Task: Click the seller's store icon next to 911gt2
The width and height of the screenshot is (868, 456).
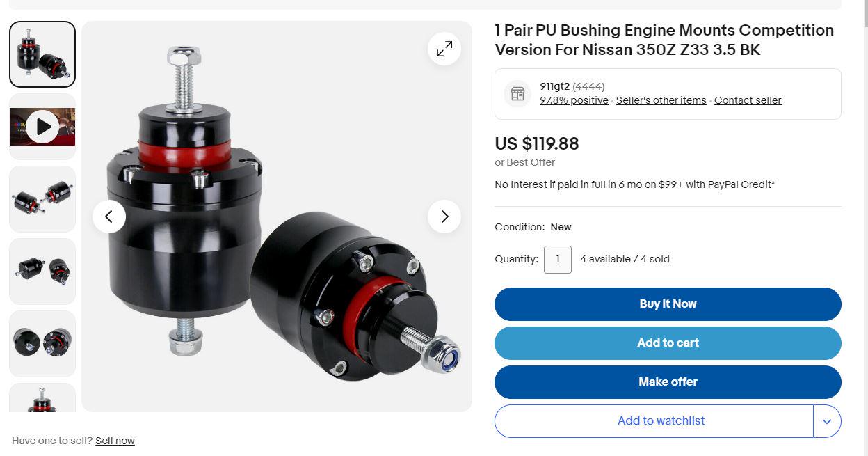Action: (x=517, y=93)
